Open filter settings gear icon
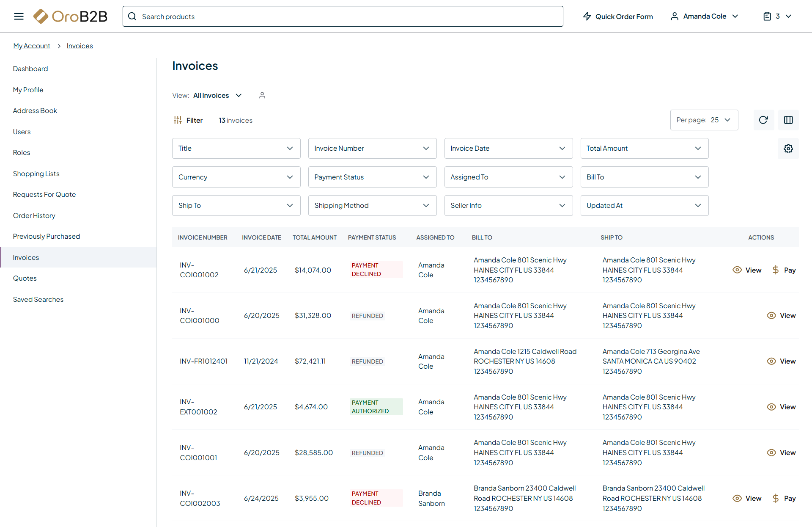Image resolution: width=812 pixels, height=527 pixels. coord(788,149)
